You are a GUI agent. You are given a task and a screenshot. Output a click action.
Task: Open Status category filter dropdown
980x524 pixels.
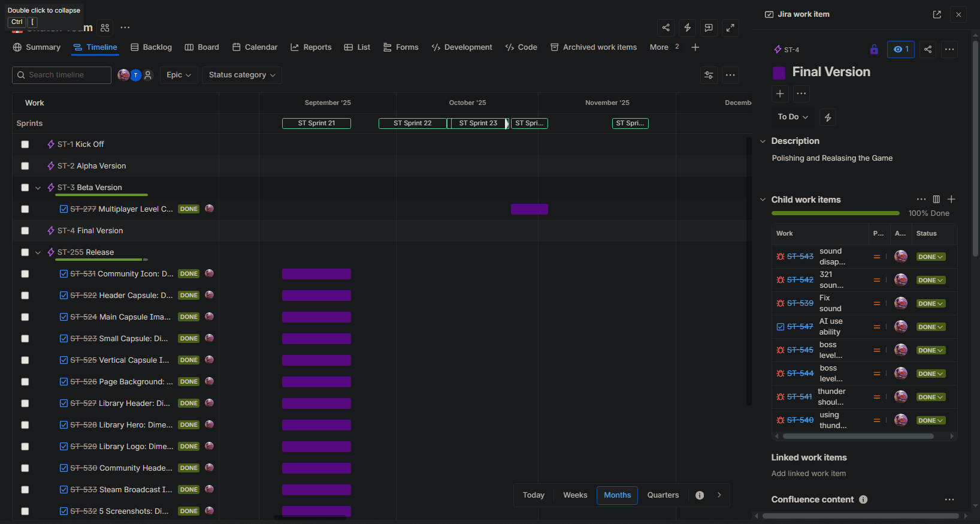[x=242, y=75]
